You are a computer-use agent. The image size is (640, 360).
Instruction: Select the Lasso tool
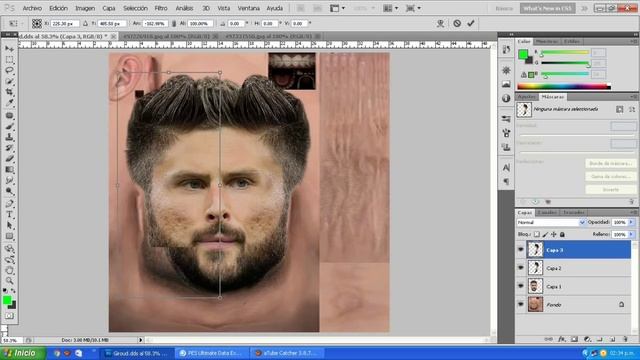tap(9, 70)
